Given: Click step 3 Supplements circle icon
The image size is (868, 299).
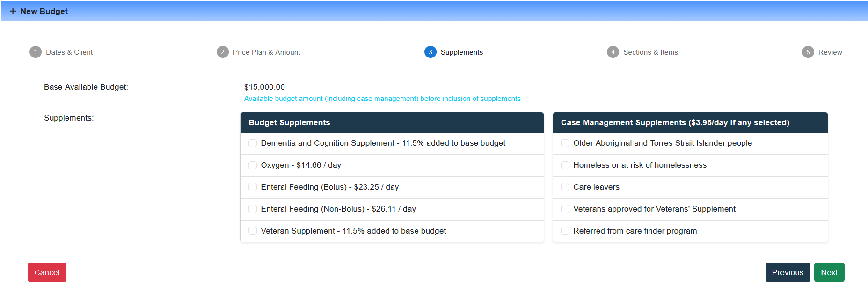Looking at the screenshot, I should pos(430,52).
